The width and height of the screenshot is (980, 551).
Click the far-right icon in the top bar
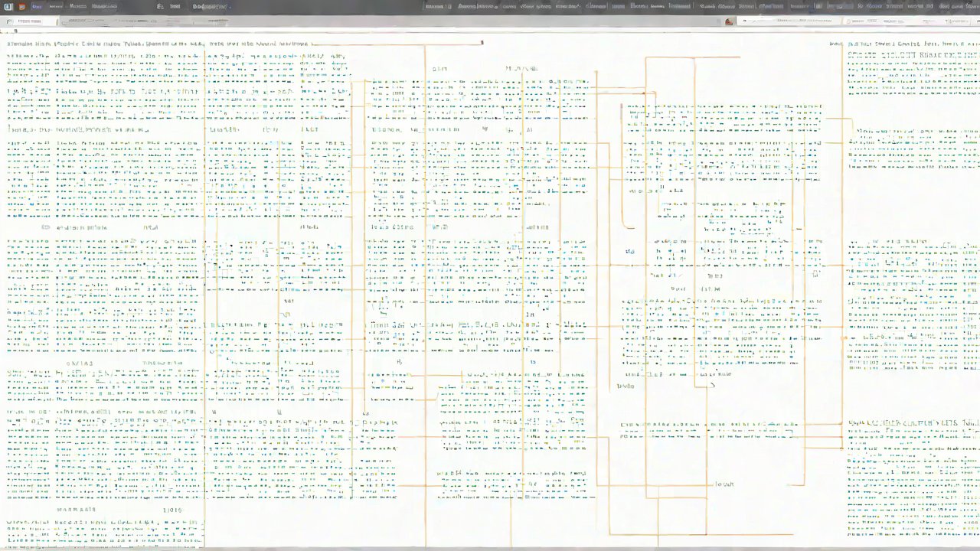point(971,6)
